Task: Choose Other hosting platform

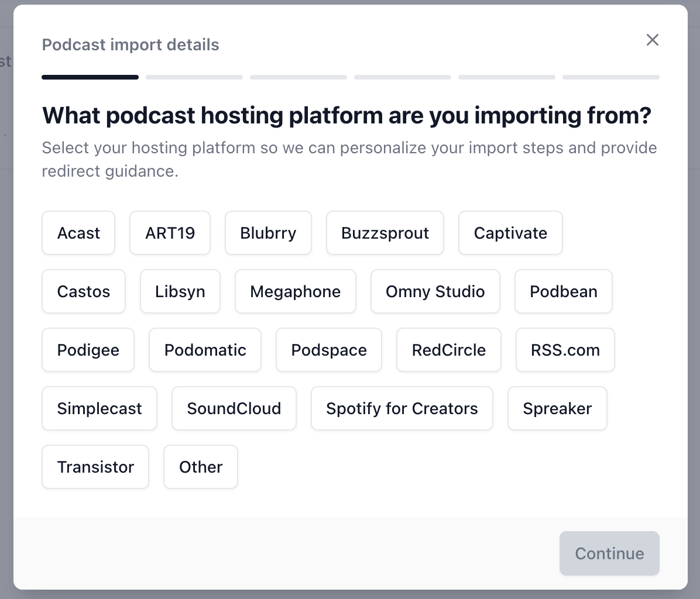Action: click(201, 467)
